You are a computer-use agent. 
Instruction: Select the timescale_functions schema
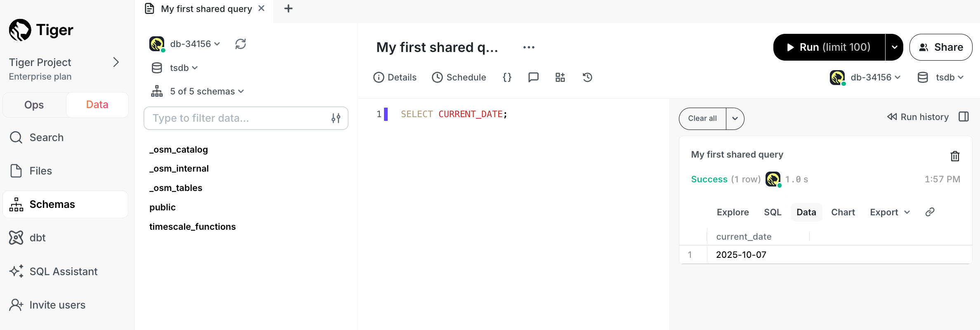click(193, 226)
